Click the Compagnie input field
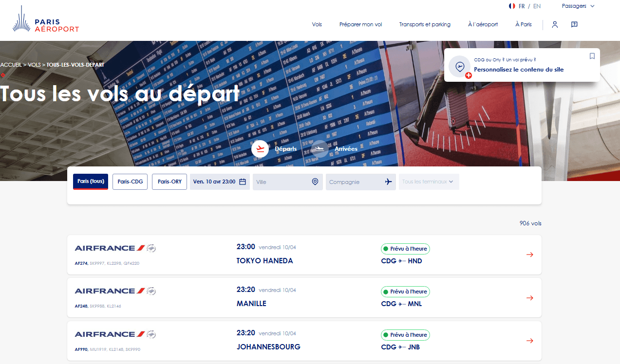620x364 pixels. click(361, 182)
